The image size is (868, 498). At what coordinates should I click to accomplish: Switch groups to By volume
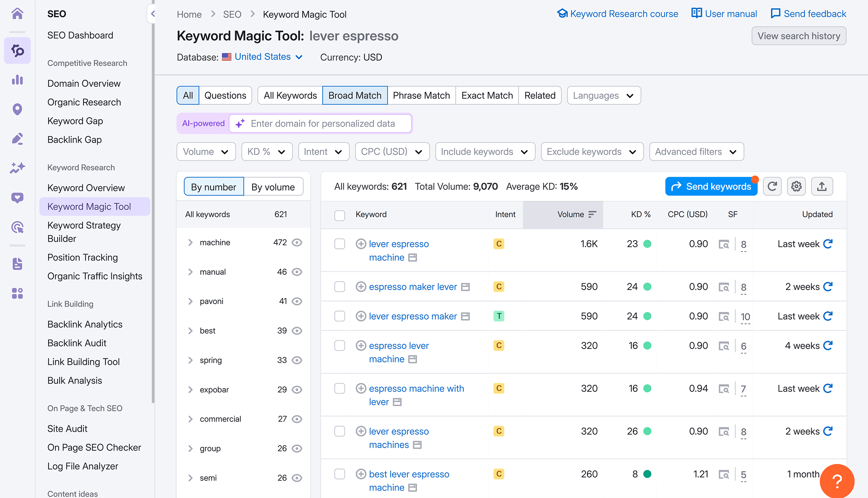[273, 187]
